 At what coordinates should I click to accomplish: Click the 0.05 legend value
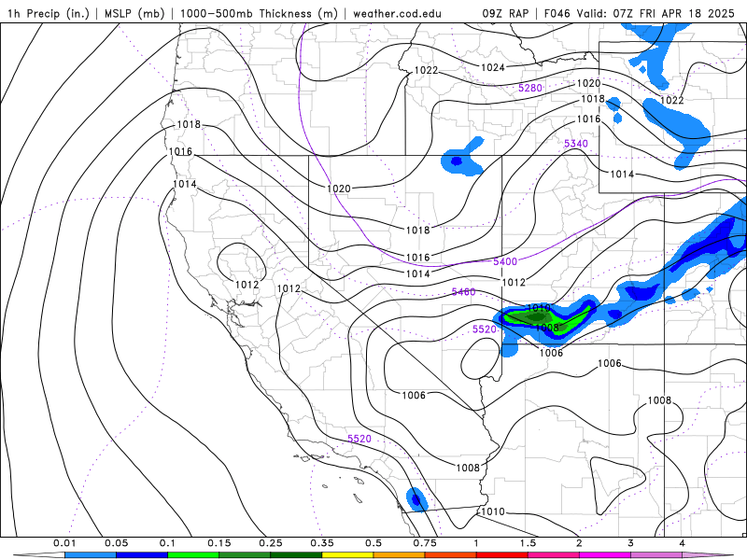pos(116,543)
